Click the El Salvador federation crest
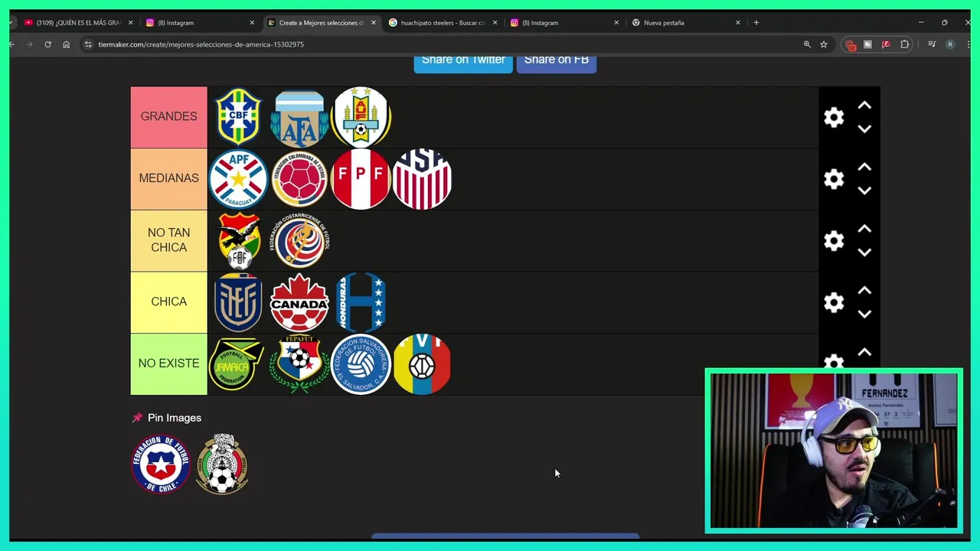 pyautogui.click(x=361, y=364)
